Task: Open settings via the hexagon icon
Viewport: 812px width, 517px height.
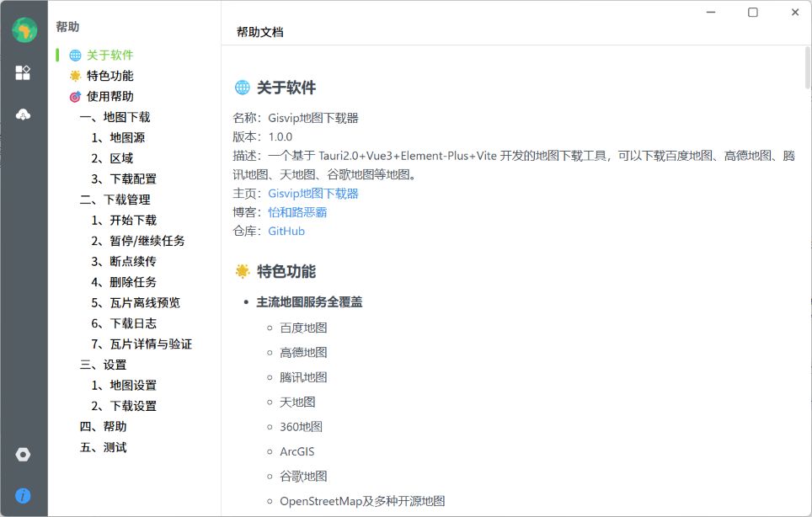Action: (23, 455)
